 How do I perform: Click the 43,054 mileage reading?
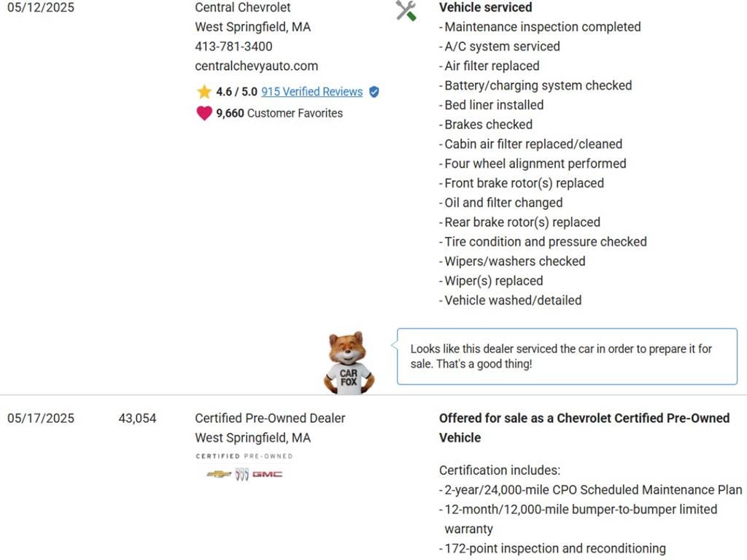[x=137, y=418]
